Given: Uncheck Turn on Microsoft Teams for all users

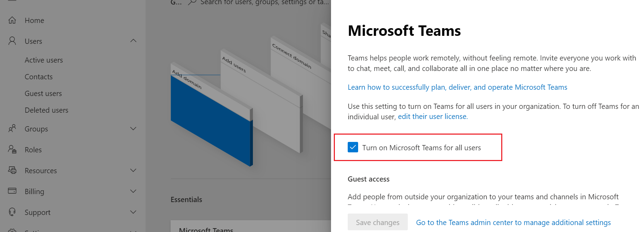Looking at the screenshot, I should point(353,147).
